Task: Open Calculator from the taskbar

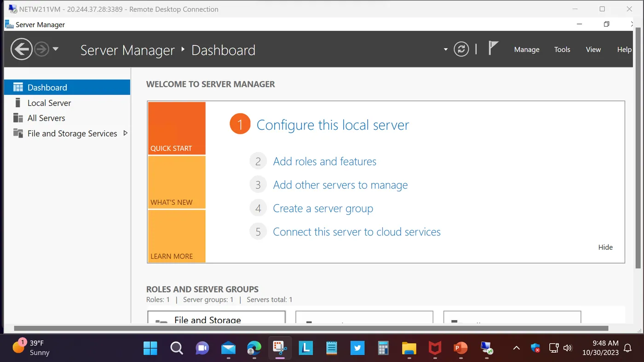Action: click(383, 348)
